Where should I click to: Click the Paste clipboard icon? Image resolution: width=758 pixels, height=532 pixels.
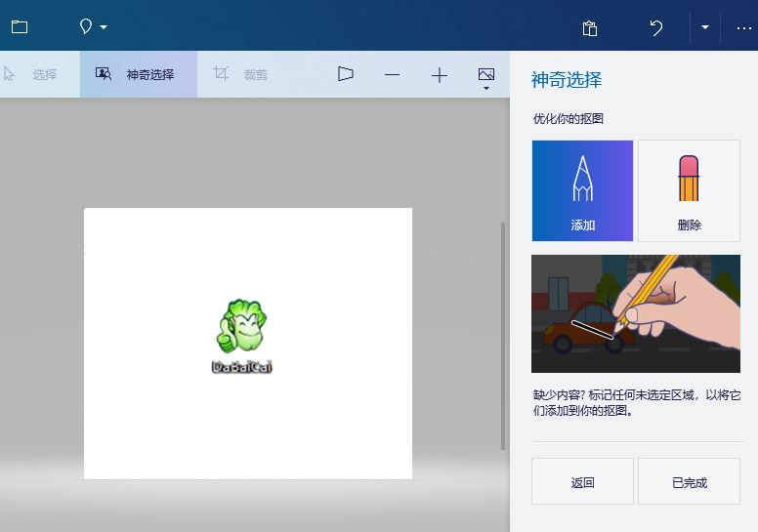point(589,28)
